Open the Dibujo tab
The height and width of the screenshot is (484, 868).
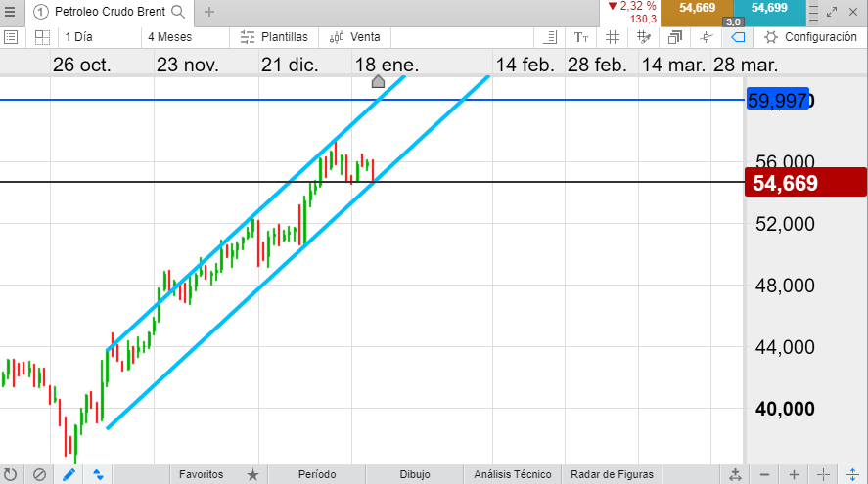pos(415,474)
